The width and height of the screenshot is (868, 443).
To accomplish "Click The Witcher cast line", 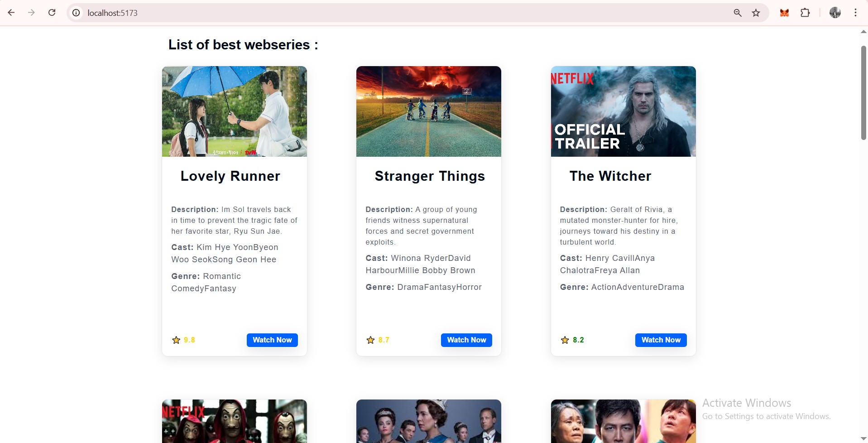I will [607, 264].
